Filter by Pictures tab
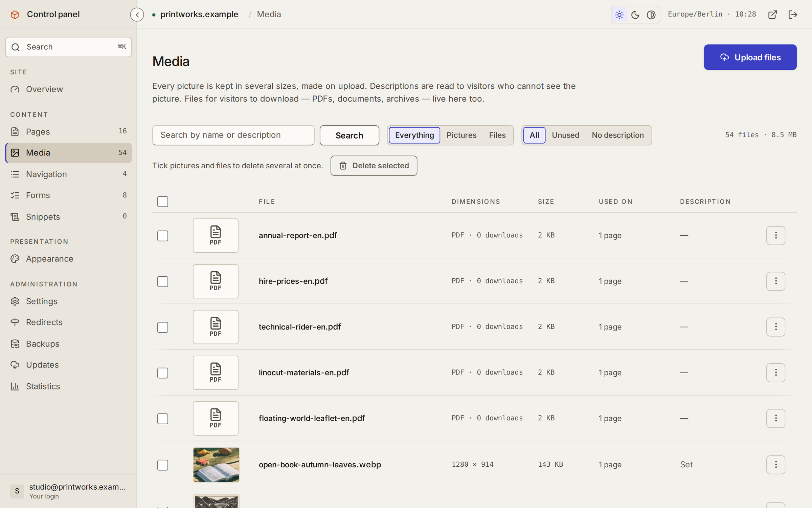The image size is (812, 508). 461,135
